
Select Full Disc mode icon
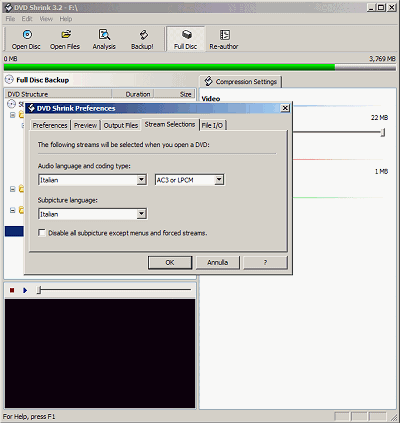(x=186, y=35)
